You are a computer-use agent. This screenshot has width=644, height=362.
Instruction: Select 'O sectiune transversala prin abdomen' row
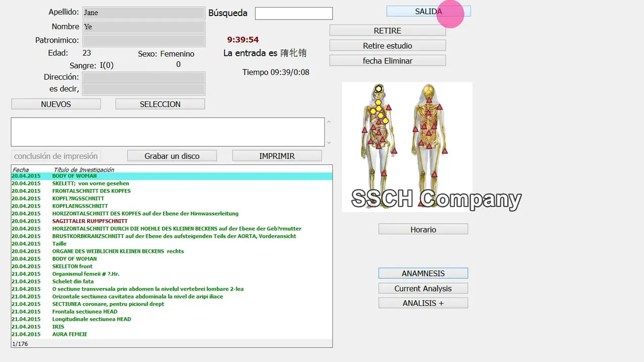[x=172, y=289]
